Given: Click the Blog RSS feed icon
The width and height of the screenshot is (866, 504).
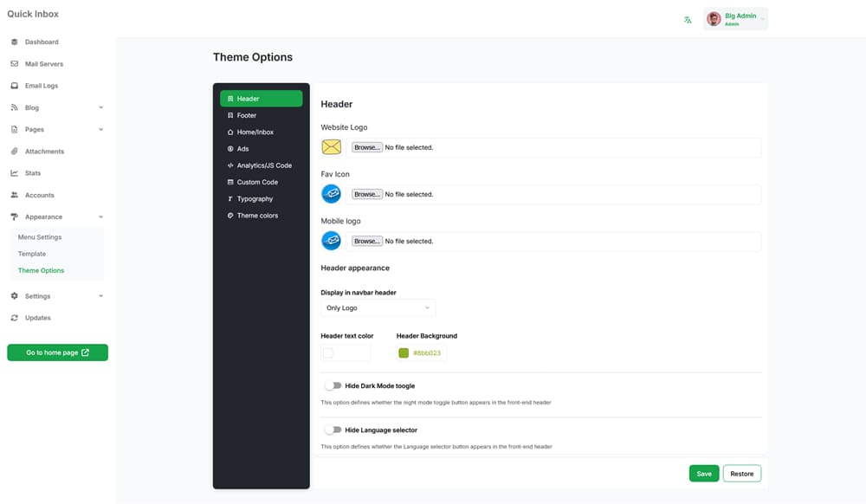Looking at the screenshot, I should tap(15, 107).
